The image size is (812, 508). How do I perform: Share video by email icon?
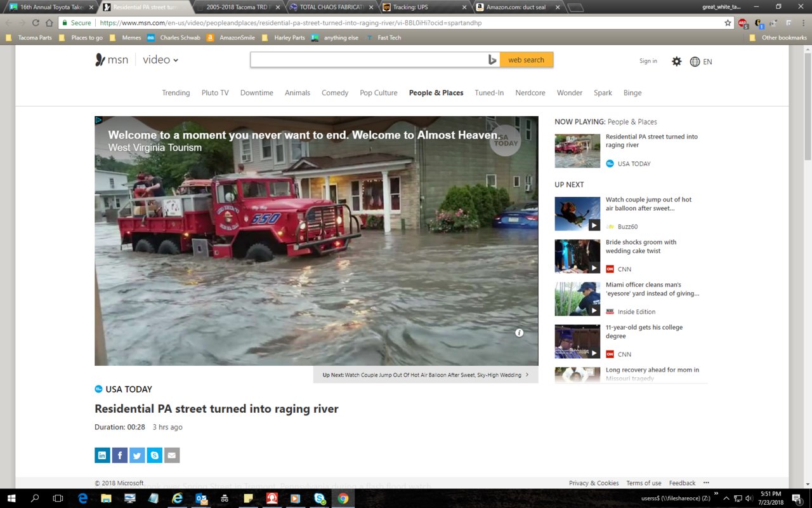172,455
